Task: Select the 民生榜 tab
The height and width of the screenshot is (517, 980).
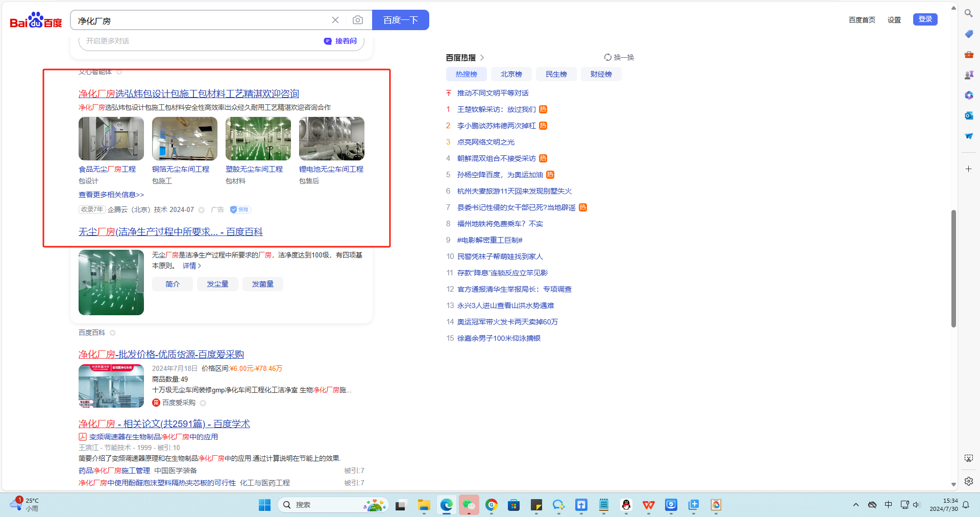Action: tap(556, 74)
